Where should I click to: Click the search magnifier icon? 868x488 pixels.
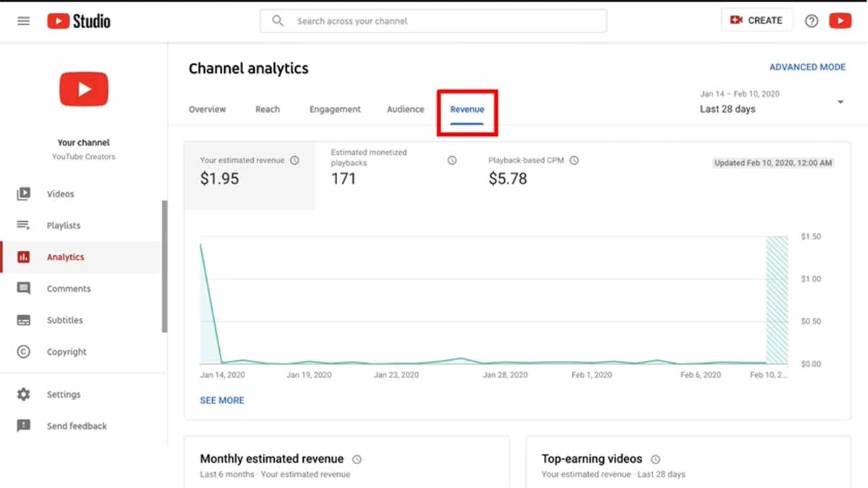tap(278, 21)
